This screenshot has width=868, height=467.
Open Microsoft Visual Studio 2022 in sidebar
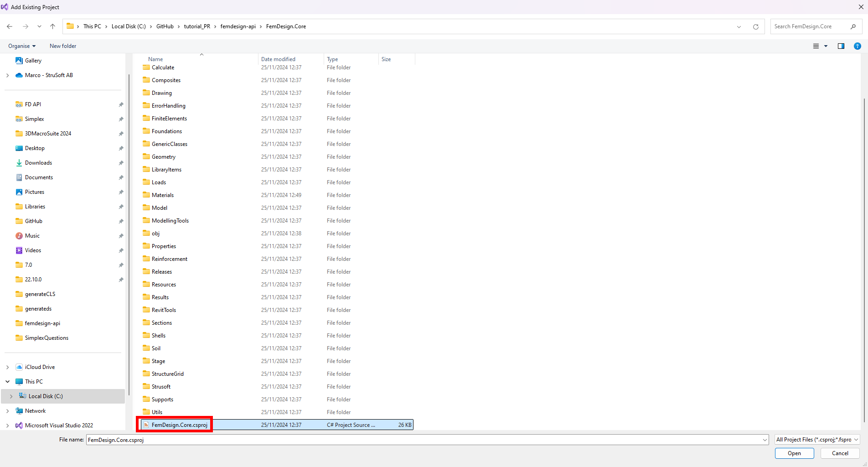(x=59, y=425)
